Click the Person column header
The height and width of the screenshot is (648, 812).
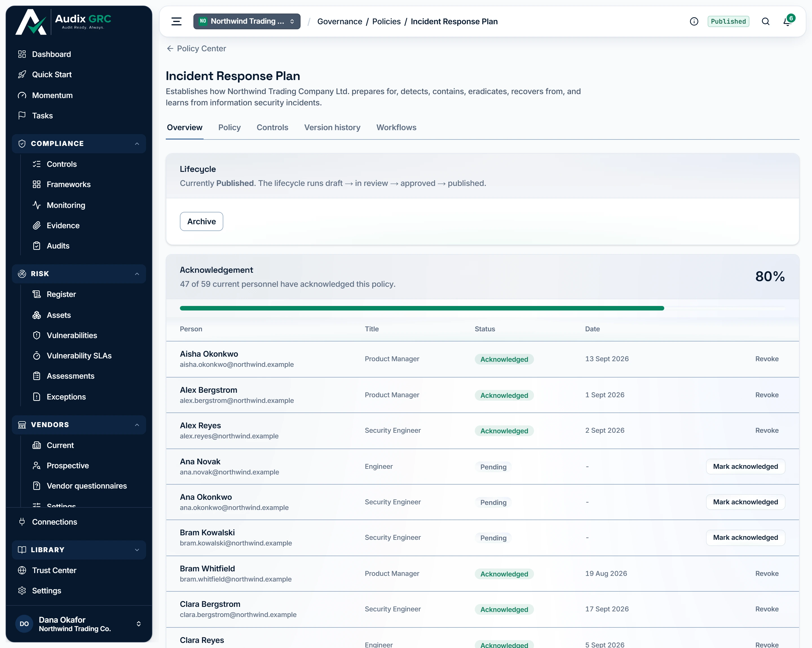point(191,329)
